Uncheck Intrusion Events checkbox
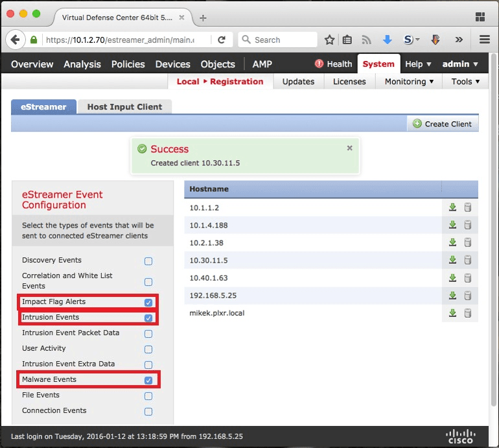The image size is (499, 448). tap(148, 318)
